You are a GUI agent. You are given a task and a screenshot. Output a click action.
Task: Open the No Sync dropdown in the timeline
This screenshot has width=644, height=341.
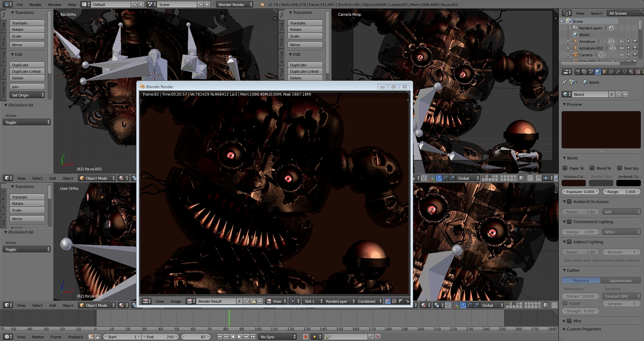click(278, 337)
